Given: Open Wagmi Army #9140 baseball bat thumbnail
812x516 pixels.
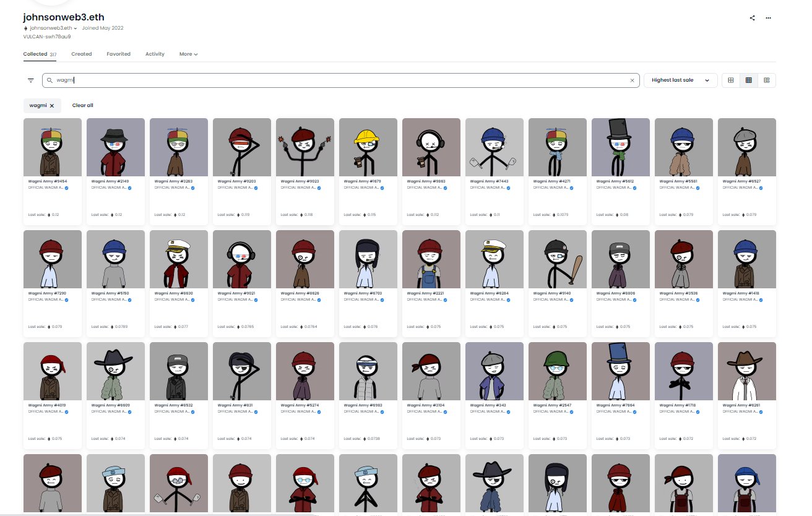Looking at the screenshot, I should 558,259.
